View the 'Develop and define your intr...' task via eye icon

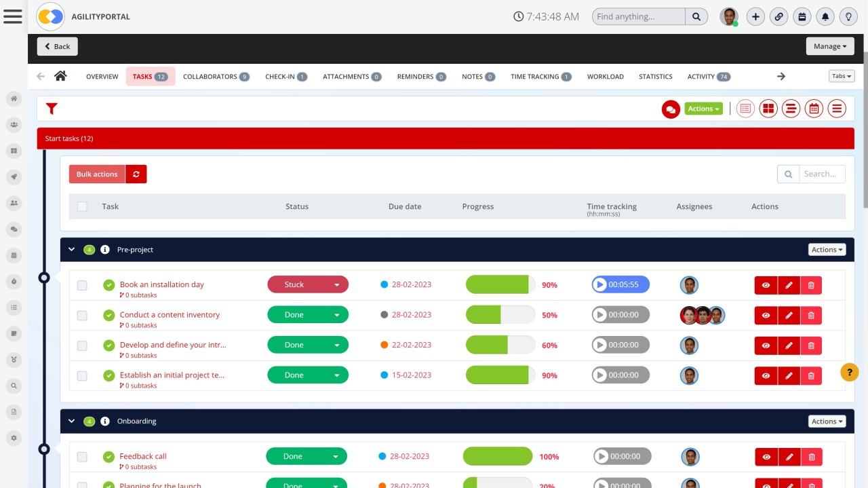pyautogui.click(x=766, y=345)
